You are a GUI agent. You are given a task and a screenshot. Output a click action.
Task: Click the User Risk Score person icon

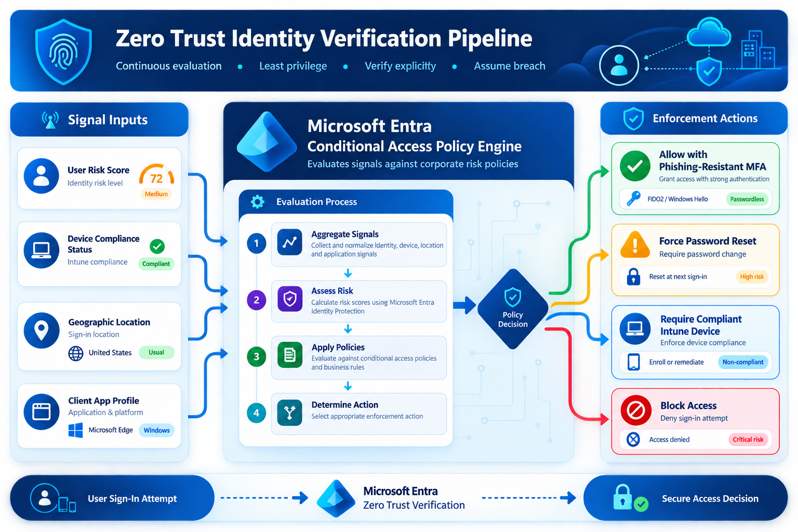[42, 176]
